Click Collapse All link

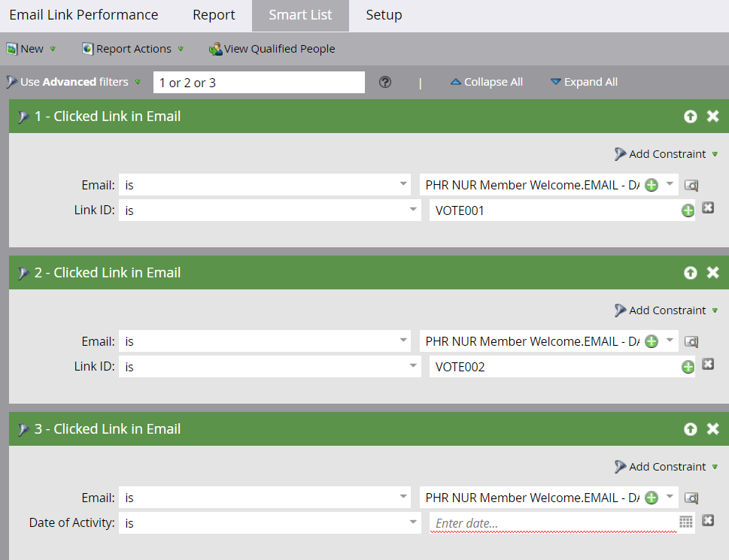[486, 82]
